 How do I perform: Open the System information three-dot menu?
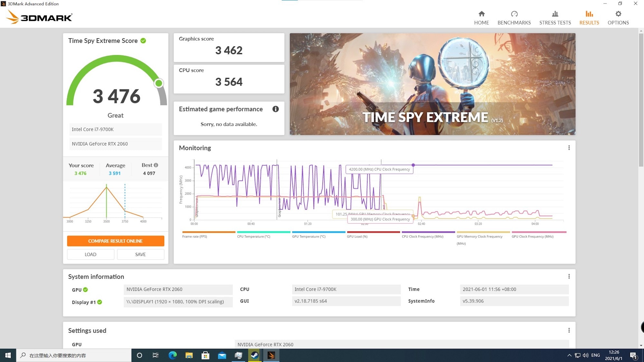click(x=569, y=276)
